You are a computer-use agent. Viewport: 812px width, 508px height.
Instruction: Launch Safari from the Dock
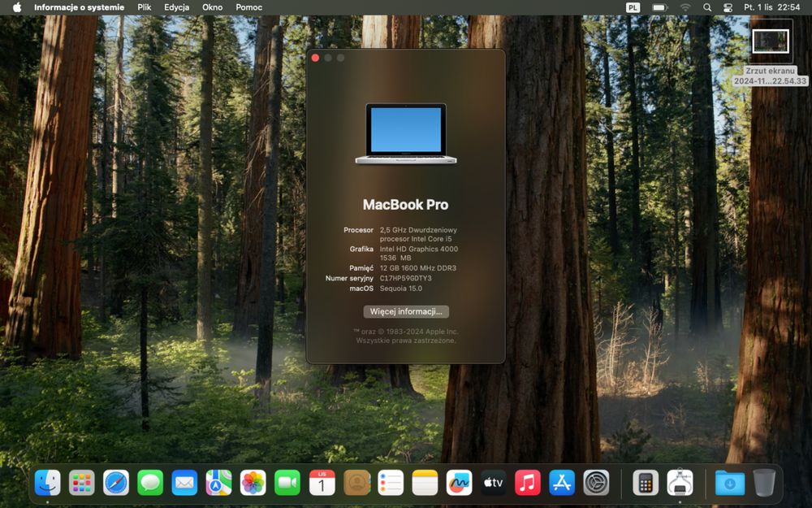[116, 483]
